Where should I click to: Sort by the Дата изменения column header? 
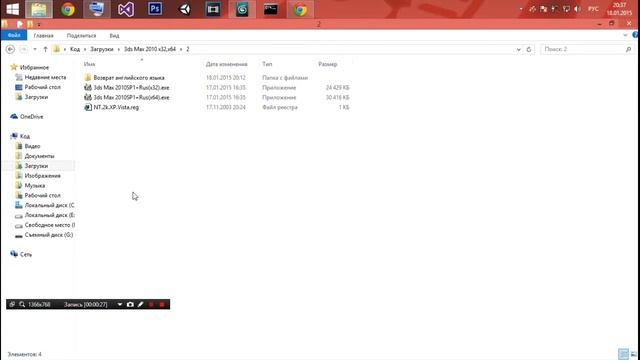pyautogui.click(x=227, y=64)
